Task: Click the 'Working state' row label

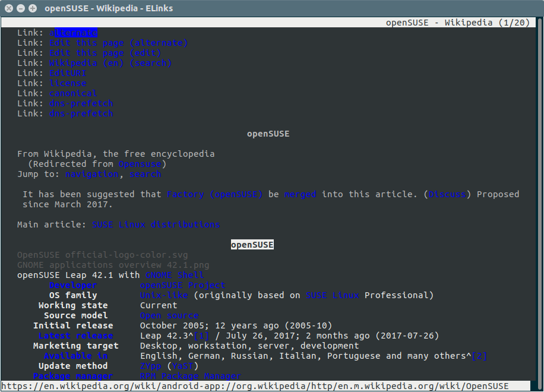Action: (x=73, y=305)
